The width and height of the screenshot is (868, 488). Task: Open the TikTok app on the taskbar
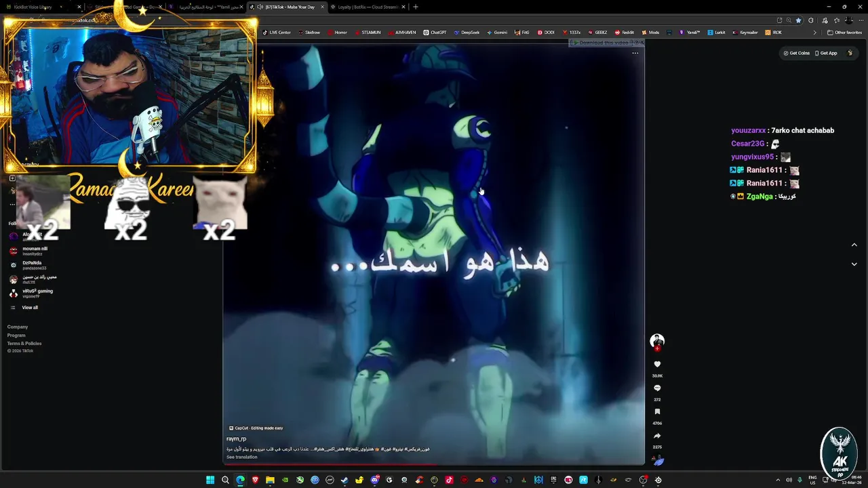tap(449, 480)
